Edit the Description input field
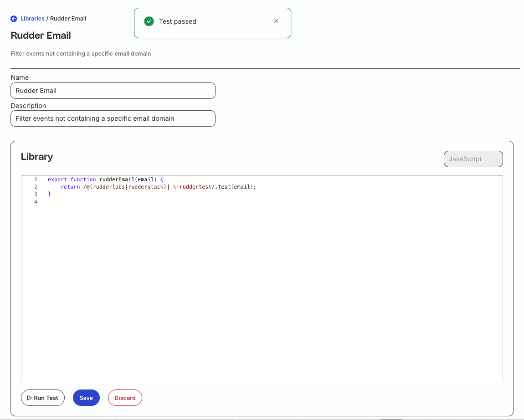The height and width of the screenshot is (420, 524). click(113, 118)
